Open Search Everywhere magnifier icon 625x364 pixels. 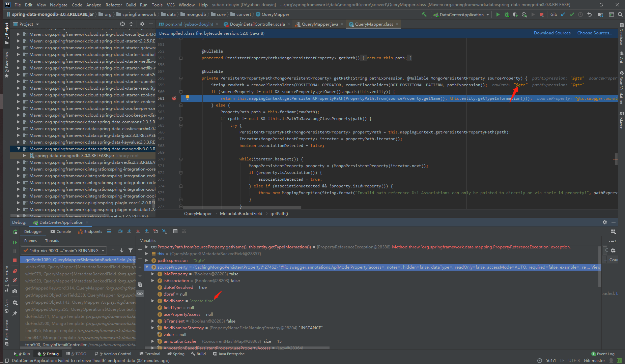point(620,14)
